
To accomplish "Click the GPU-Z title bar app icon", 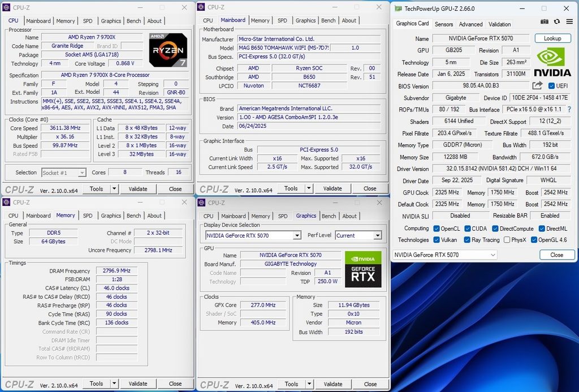I will [x=398, y=8].
